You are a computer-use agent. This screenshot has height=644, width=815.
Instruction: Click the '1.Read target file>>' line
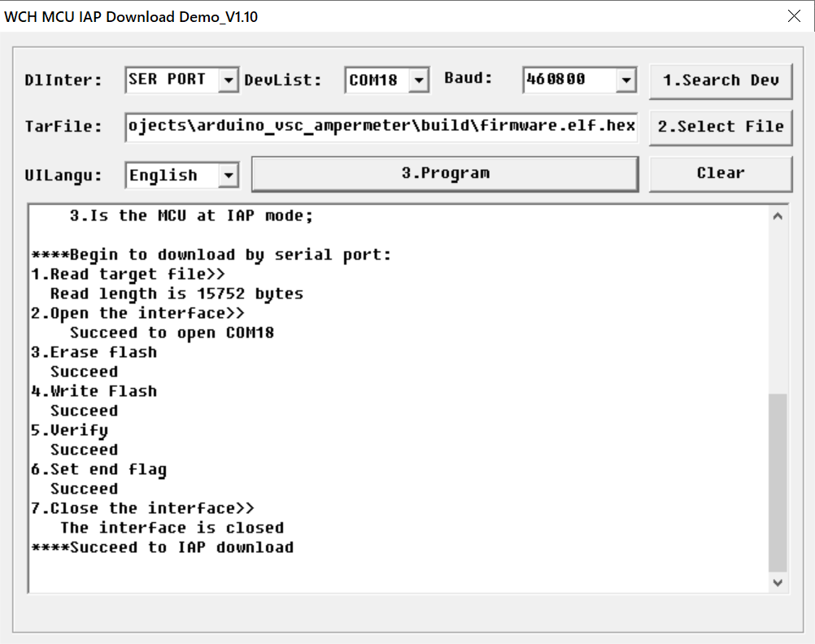coord(128,275)
